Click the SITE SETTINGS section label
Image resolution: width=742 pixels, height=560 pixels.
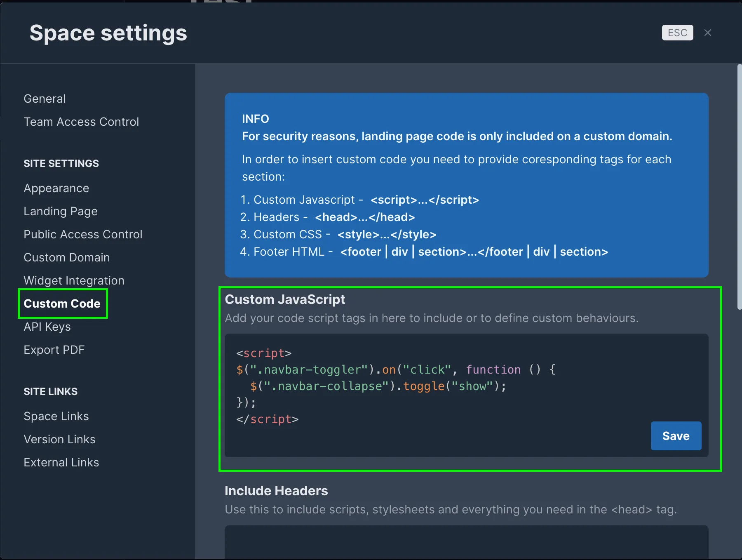(61, 163)
